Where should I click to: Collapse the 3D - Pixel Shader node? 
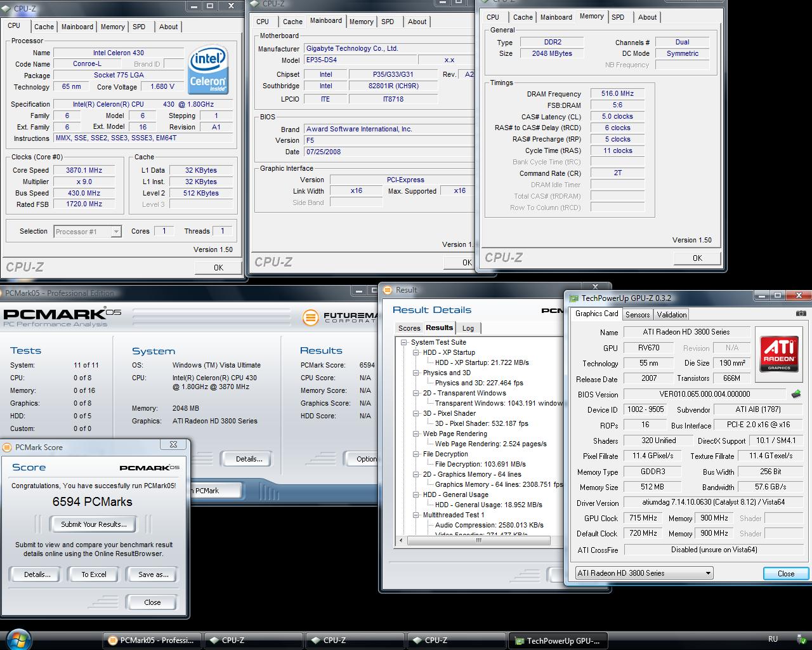pos(416,413)
